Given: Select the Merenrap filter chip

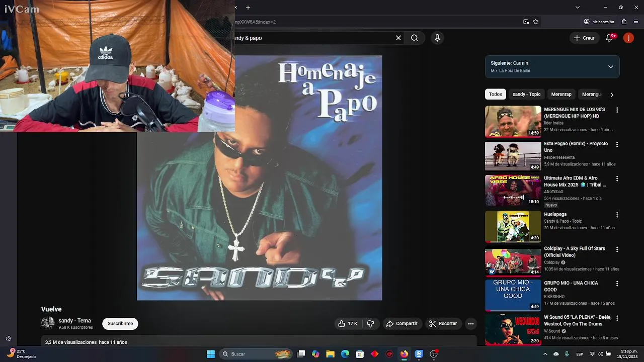Looking at the screenshot, I should click(x=561, y=95).
